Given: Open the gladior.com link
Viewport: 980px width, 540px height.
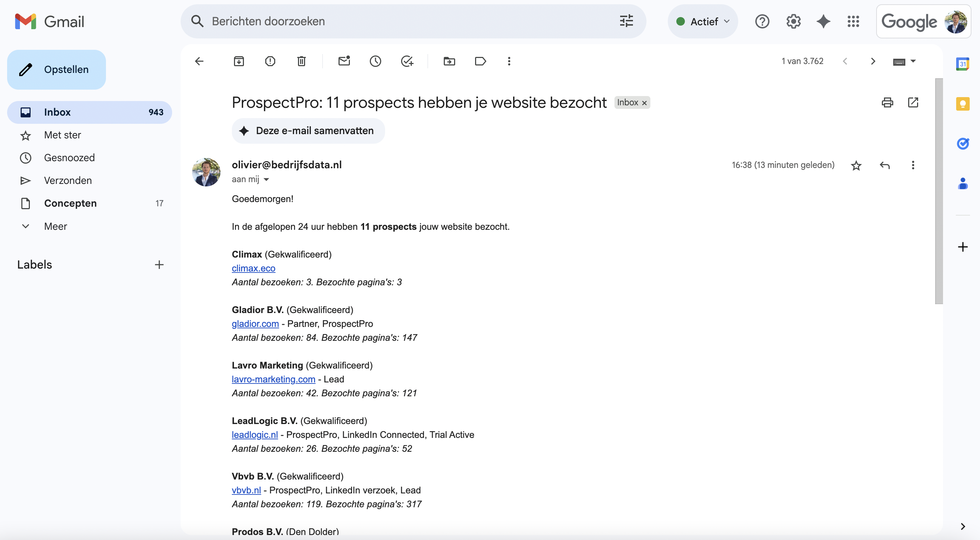Looking at the screenshot, I should (255, 324).
